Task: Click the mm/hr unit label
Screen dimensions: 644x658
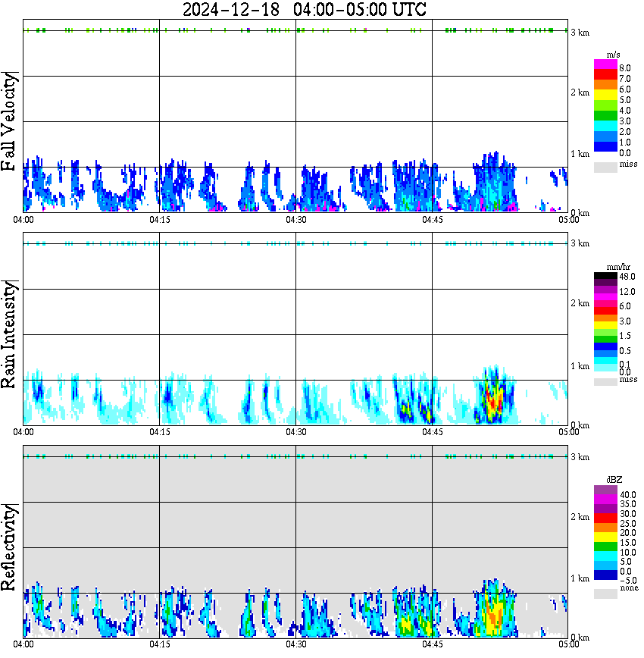Action: click(x=618, y=267)
